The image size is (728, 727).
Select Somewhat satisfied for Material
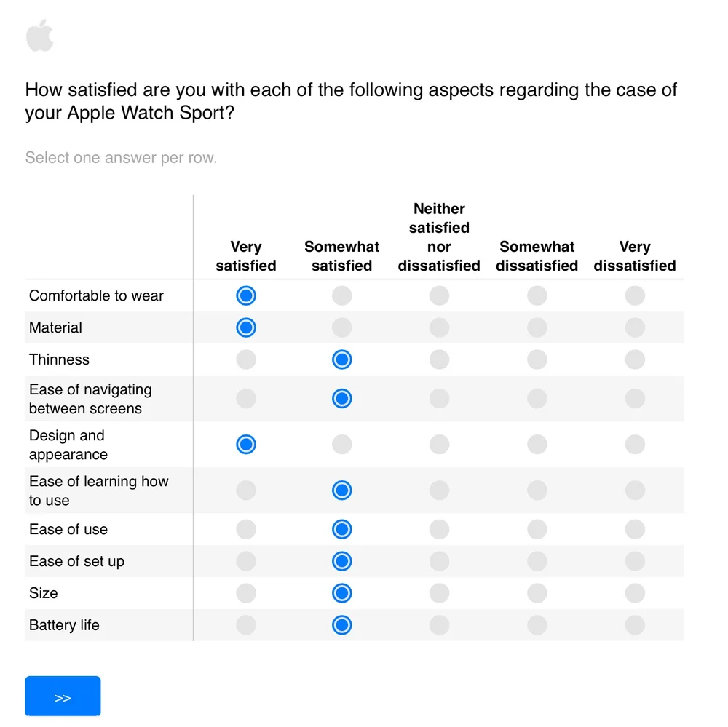pyautogui.click(x=342, y=327)
